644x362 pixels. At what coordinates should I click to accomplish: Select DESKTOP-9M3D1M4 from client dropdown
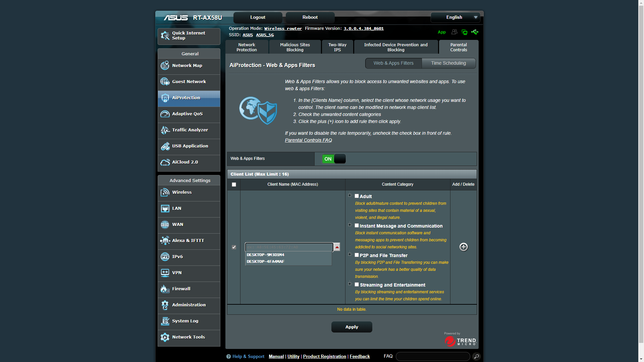point(265,255)
